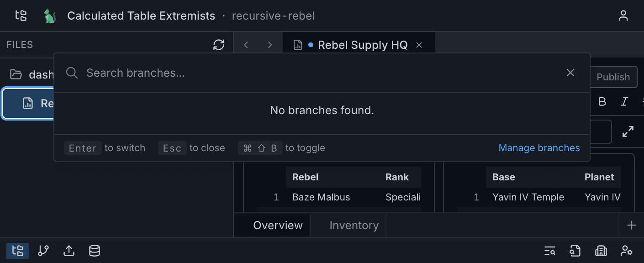Viewport: 644px width, 263px height.
Task: Click the organization building icon
Action: click(601, 251)
